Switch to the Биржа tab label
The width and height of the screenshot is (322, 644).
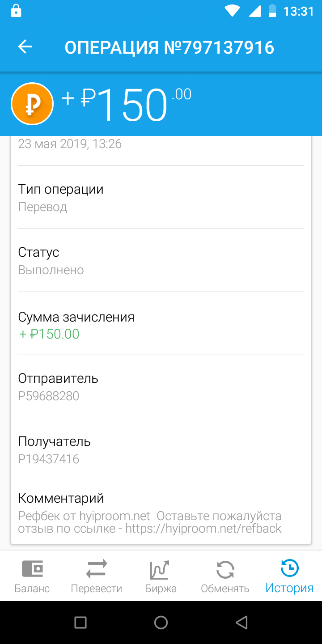tap(161, 588)
